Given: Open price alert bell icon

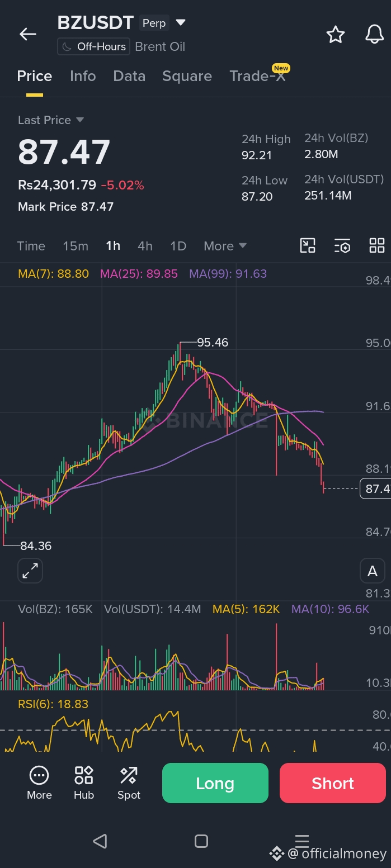Looking at the screenshot, I should pos(374,35).
